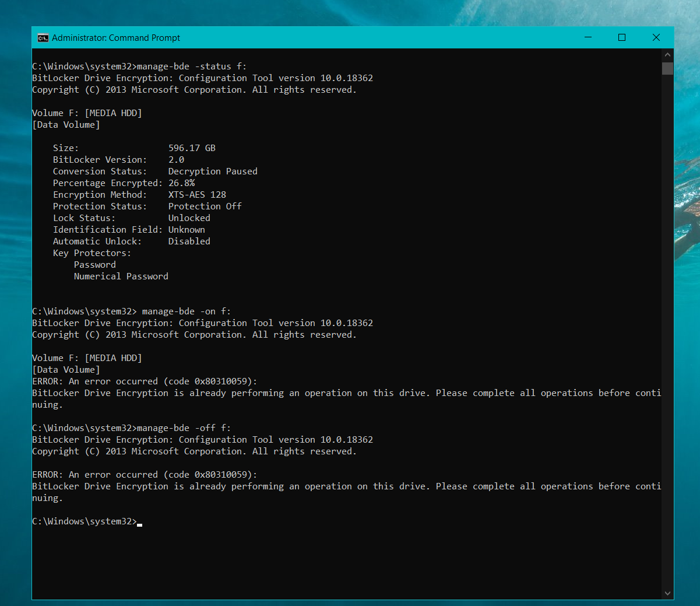This screenshot has width=700, height=606.
Task: Close the Administrator Command Prompt window
Action: [x=656, y=37]
